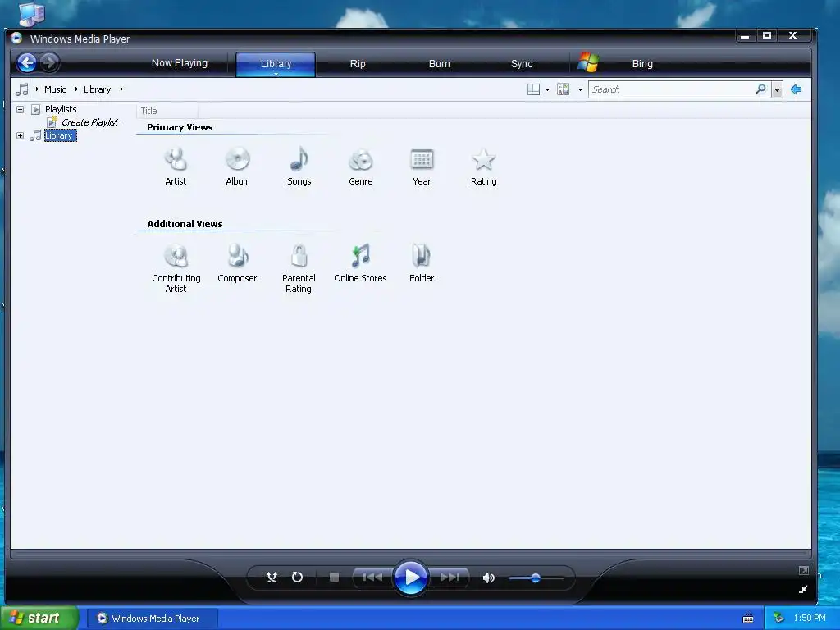Select Library in the navigation tree
Image resolution: width=840 pixels, height=630 pixels.
(59, 135)
